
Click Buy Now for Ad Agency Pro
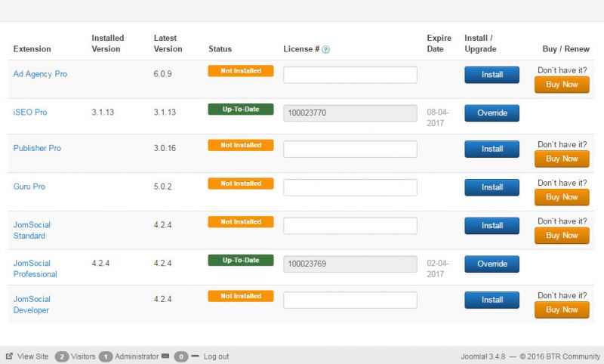point(562,85)
